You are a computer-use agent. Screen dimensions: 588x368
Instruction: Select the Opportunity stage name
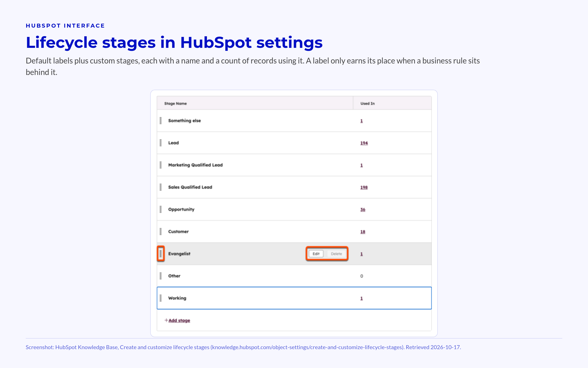pyautogui.click(x=181, y=209)
